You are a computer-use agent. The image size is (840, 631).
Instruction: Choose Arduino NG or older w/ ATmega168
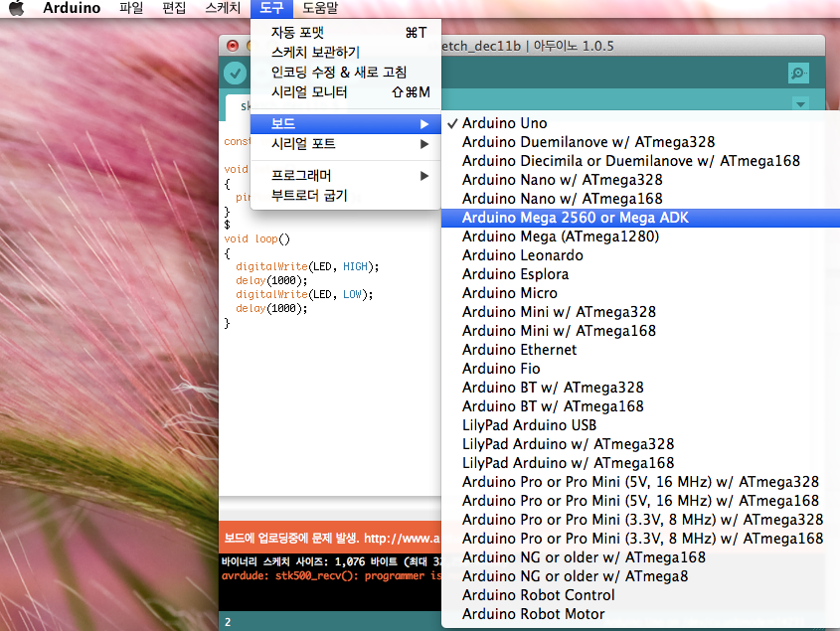coord(641,557)
